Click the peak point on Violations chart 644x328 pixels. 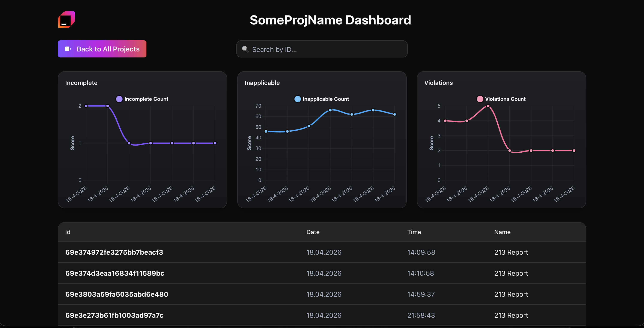(x=488, y=106)
